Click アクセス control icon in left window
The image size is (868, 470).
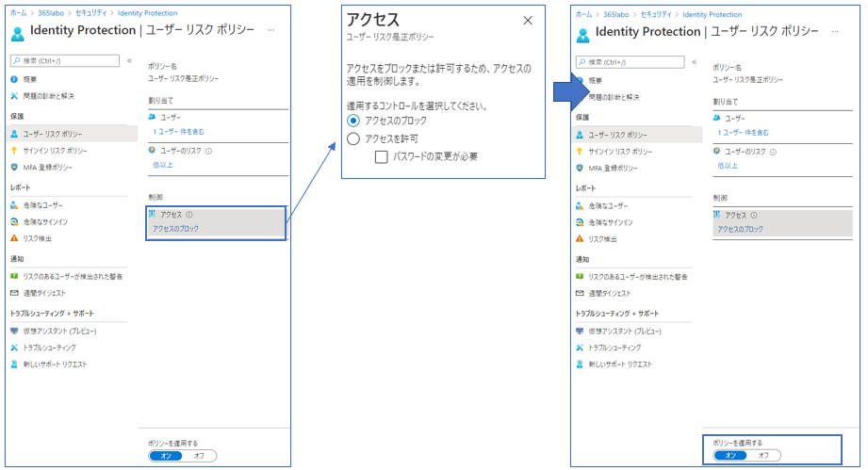153,214
